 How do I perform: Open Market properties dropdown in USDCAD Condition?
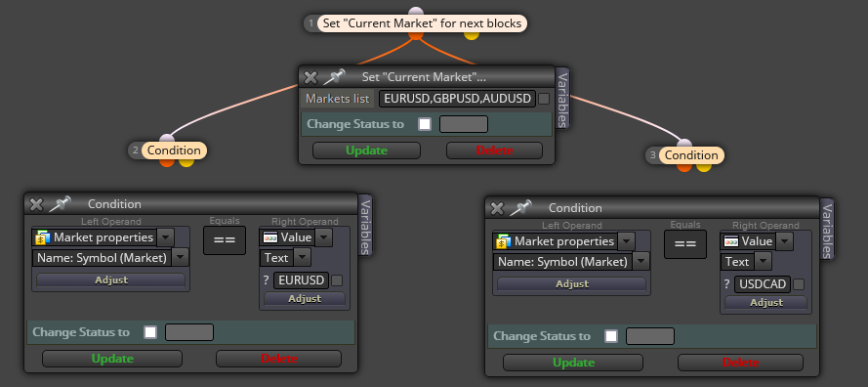(x=627, y=241)
